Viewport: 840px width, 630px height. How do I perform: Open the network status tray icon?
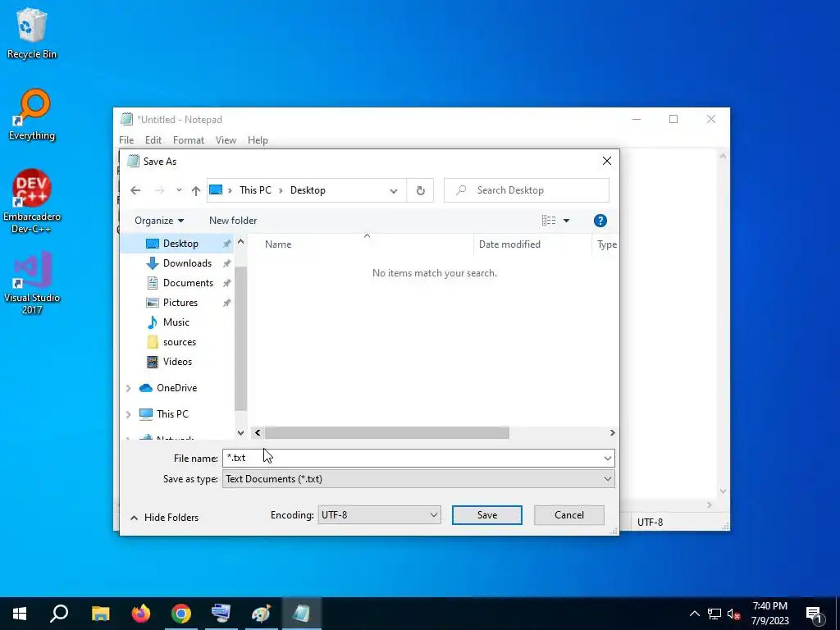point(714,614)
